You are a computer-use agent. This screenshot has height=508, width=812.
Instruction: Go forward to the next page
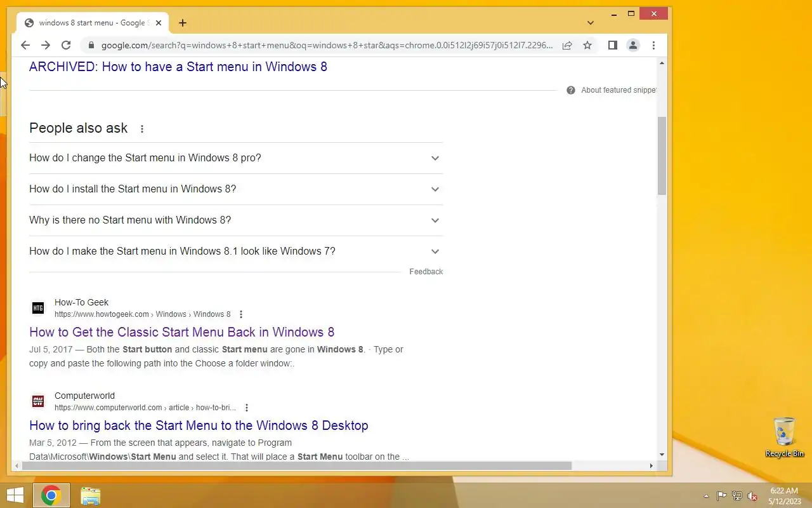(46, 45)
